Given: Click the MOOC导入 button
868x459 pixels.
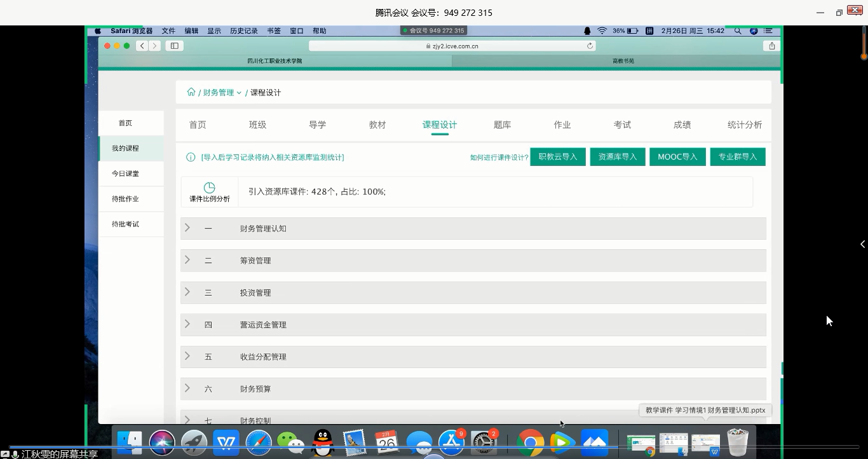Looking at the screenshot, I should 677,157.
